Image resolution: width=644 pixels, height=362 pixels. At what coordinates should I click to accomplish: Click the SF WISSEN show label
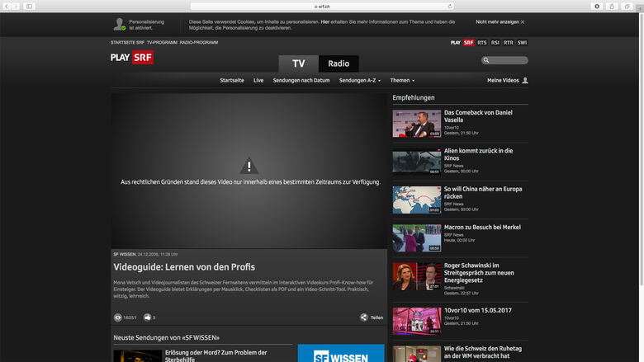(x=125, y=254)
